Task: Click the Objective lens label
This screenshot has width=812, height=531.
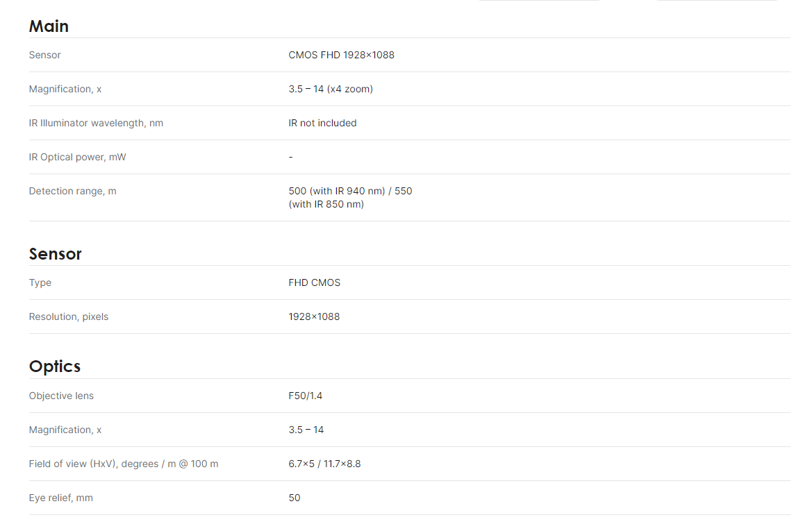Action: (61, 396)
